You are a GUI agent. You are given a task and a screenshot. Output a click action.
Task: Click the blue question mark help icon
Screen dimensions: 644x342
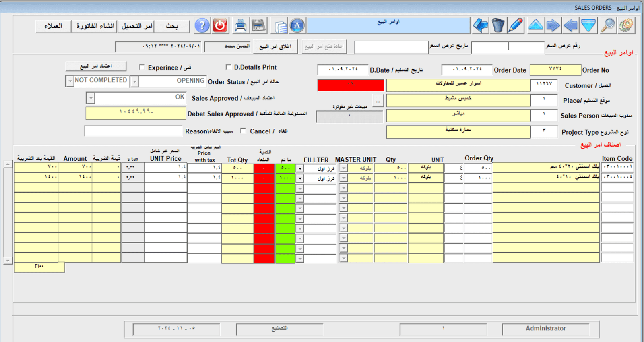tap(202, 26)
